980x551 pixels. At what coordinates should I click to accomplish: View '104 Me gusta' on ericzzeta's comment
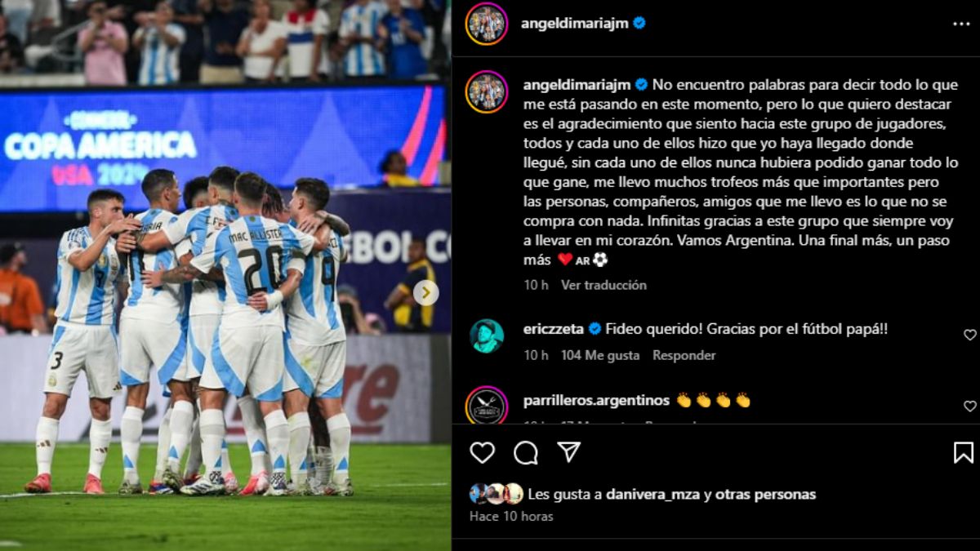[600, 355]
